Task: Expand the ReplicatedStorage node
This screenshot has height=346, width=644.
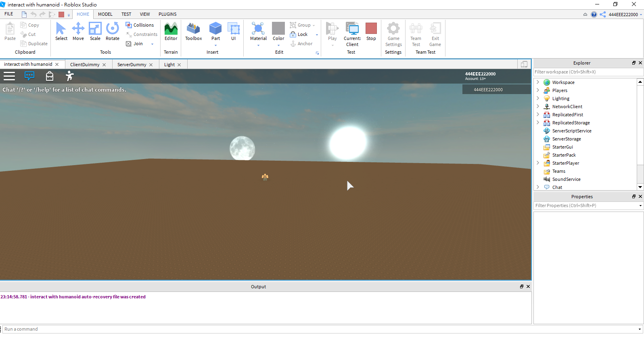Action: [538, 122]
